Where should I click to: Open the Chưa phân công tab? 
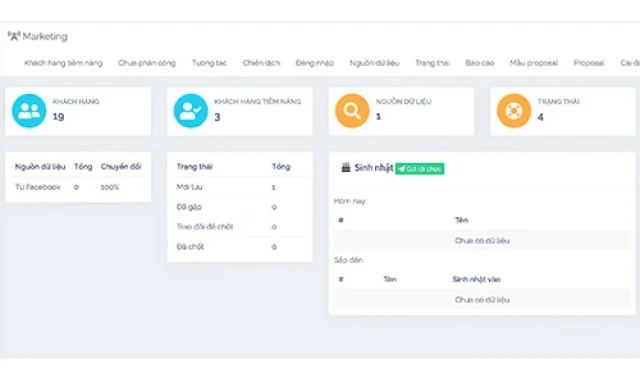tap(147, 63)
